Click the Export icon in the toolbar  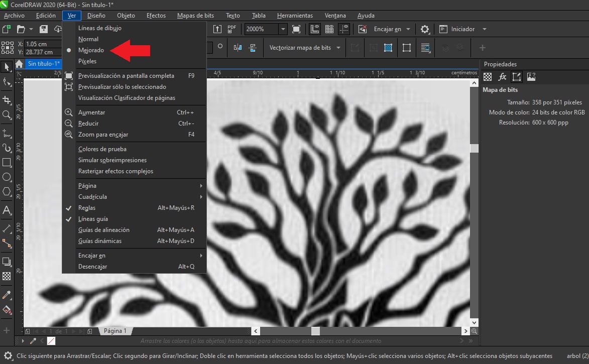(x=217, y=29)
